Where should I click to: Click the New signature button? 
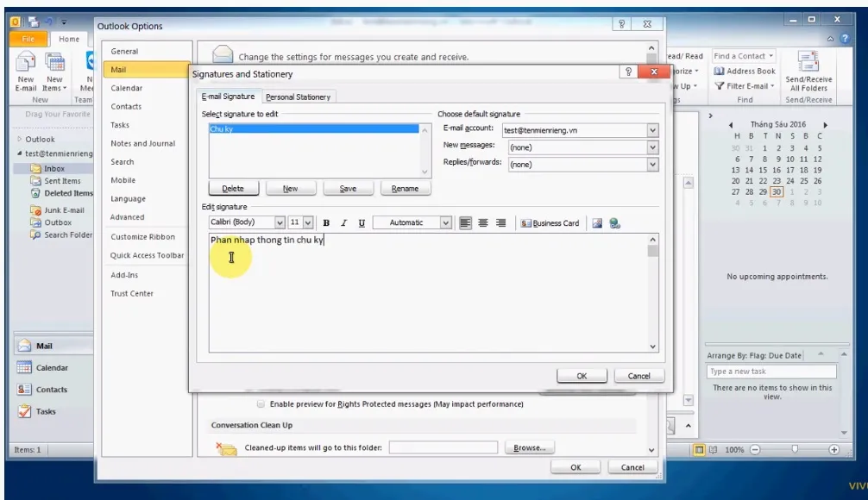(x=290, y=189)
